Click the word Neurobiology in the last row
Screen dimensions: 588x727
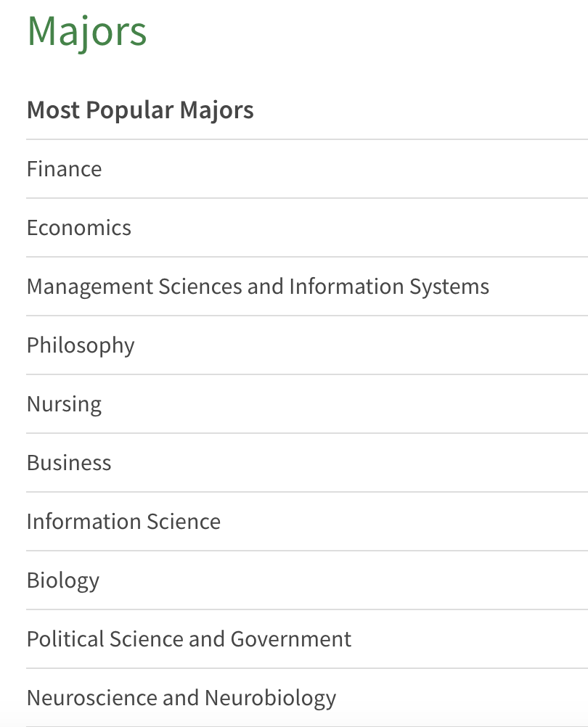[x=270, y=698]
